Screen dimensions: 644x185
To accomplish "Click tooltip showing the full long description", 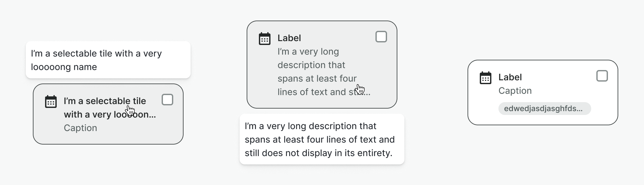I will pyautogui.click(x=322, y=139).
